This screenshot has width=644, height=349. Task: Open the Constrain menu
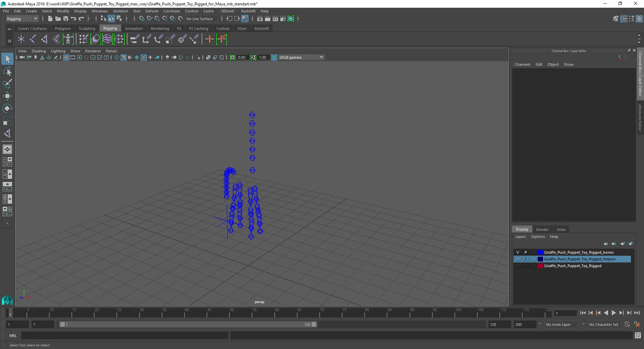coord(171,11)
